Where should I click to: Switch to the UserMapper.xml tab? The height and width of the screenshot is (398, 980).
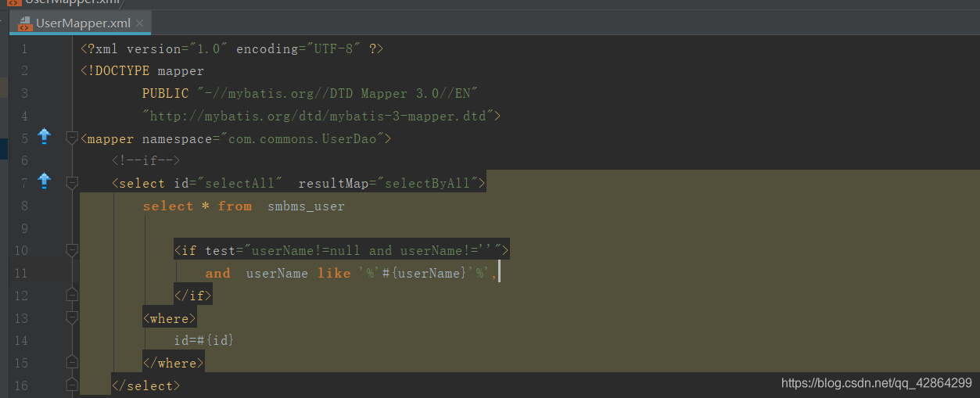tap(81, 23)
